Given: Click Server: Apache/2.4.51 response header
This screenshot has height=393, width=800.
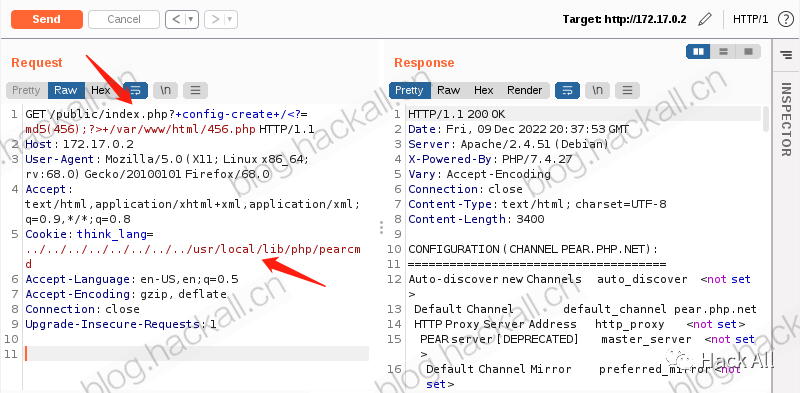Looking at the screenshot, I should [x=508, y=144].
